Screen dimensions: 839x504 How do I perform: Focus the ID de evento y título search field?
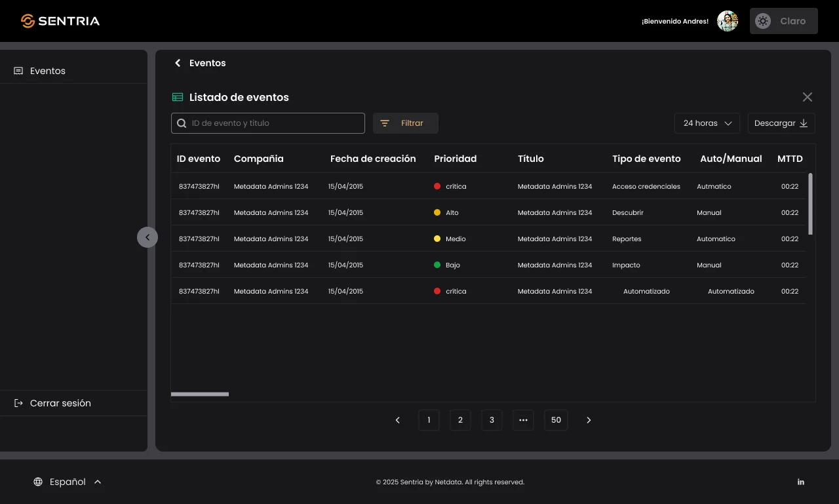tap(268, 123)
